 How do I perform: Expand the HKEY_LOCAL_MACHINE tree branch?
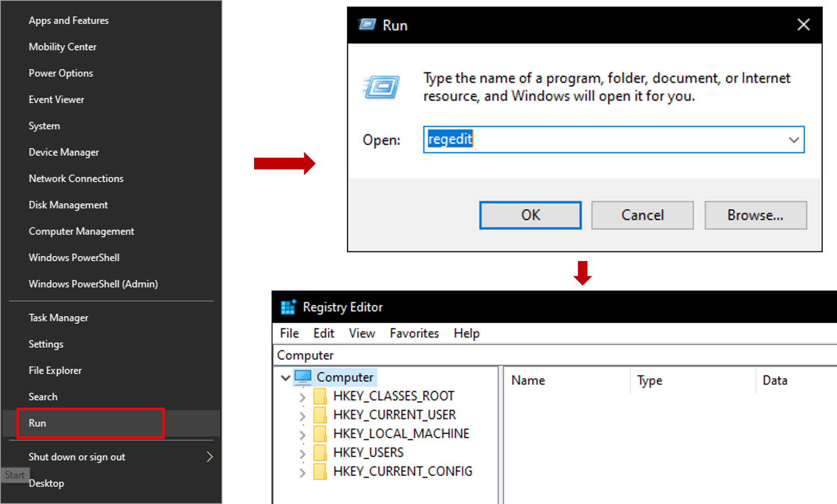point(302,435)
